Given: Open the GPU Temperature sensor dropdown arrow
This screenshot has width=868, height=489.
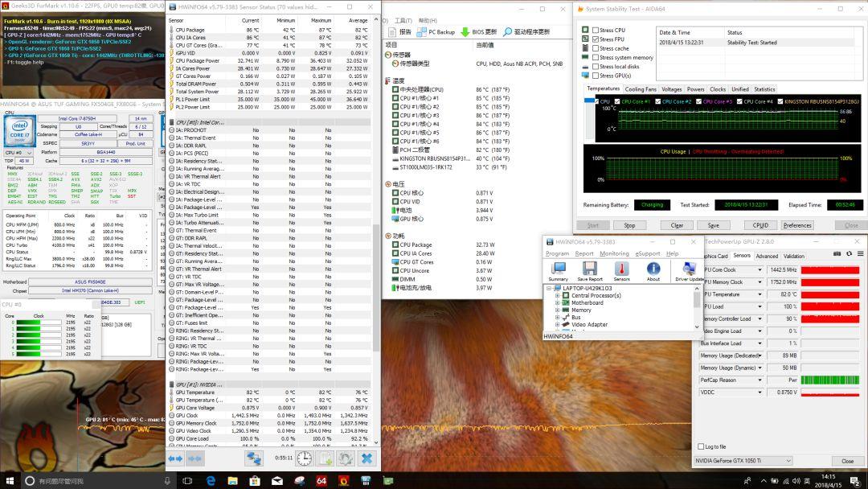Looking at the screenshot, I should [759, 294].
